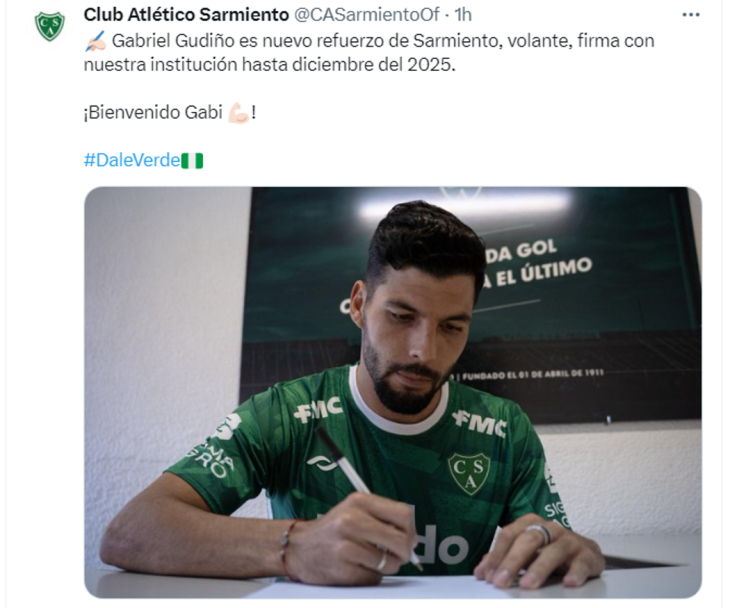Click the #DaleVerde hashtag
The width and height of the screenshot is (730, 608).
[132, 160]
